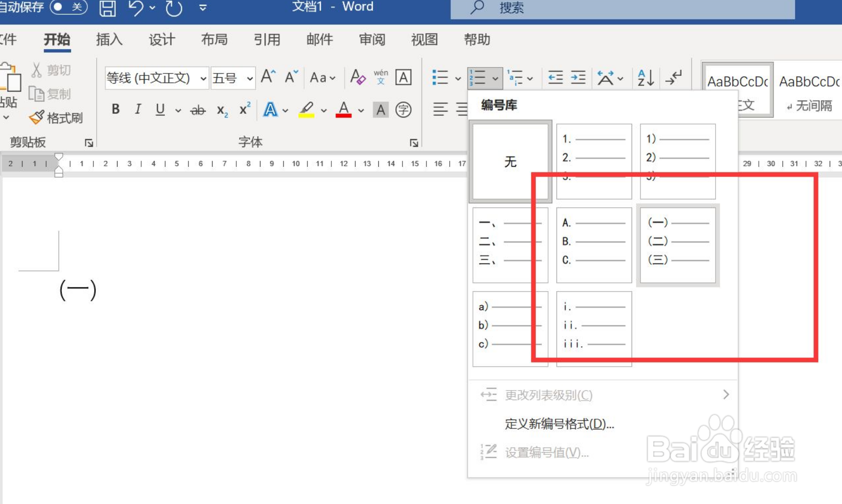Click the sort A-Z icon
The width and height of the screenshot is (842, 504).
(x=645, y=78)
